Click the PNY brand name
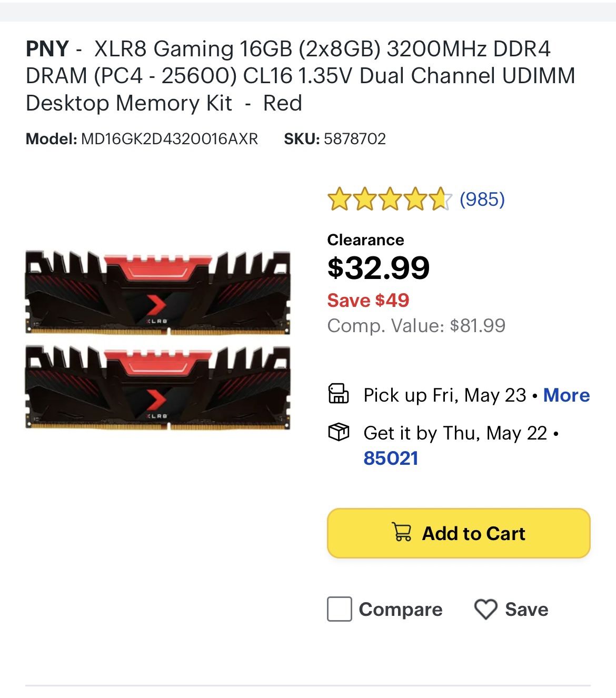 pos(47,49)
